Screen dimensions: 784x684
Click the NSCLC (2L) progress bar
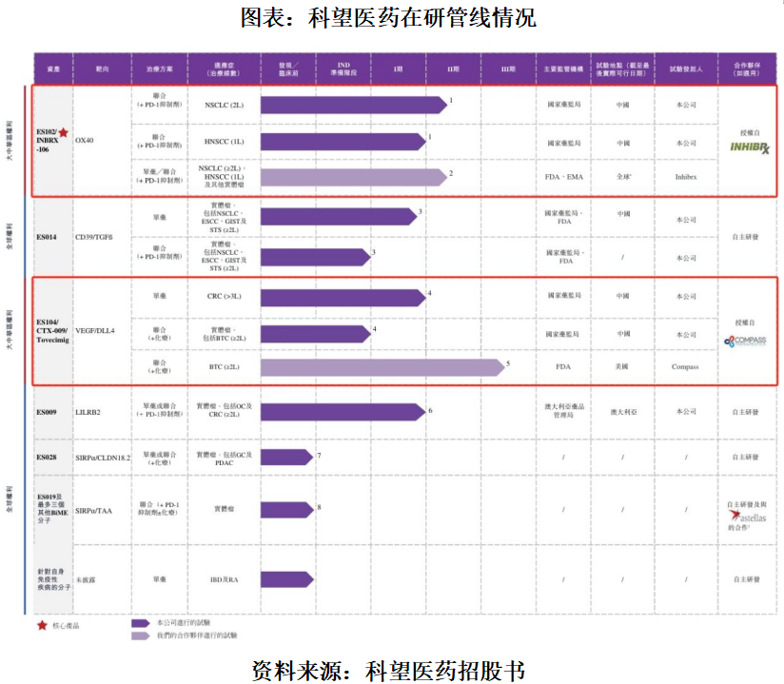point(354,105)
